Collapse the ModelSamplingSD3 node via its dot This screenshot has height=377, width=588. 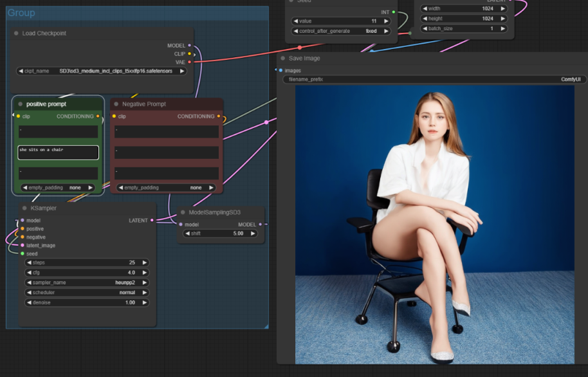pyautogui.click(x=183, y=212)
